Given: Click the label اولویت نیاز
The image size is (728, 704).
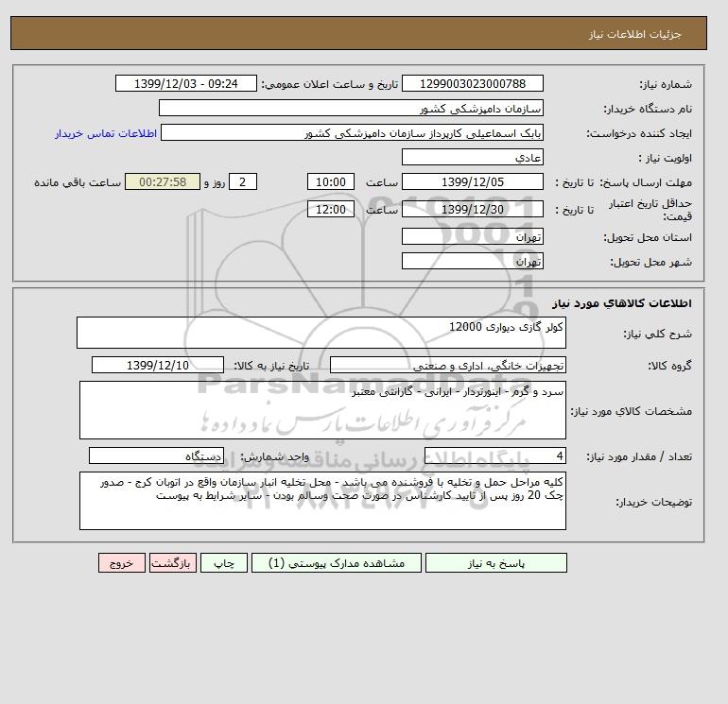Looking at the screenshot, I should pyautogui.click(x=666, y=158).
